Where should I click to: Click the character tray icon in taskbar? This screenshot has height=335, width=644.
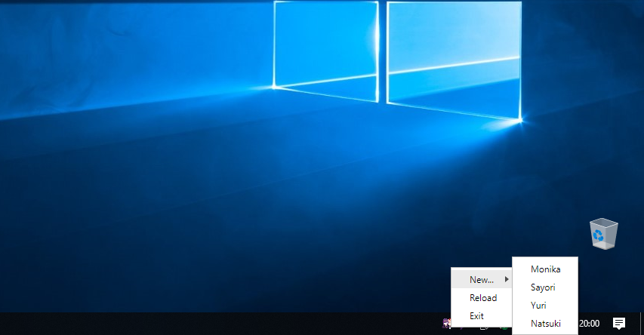tap(446, 324)
